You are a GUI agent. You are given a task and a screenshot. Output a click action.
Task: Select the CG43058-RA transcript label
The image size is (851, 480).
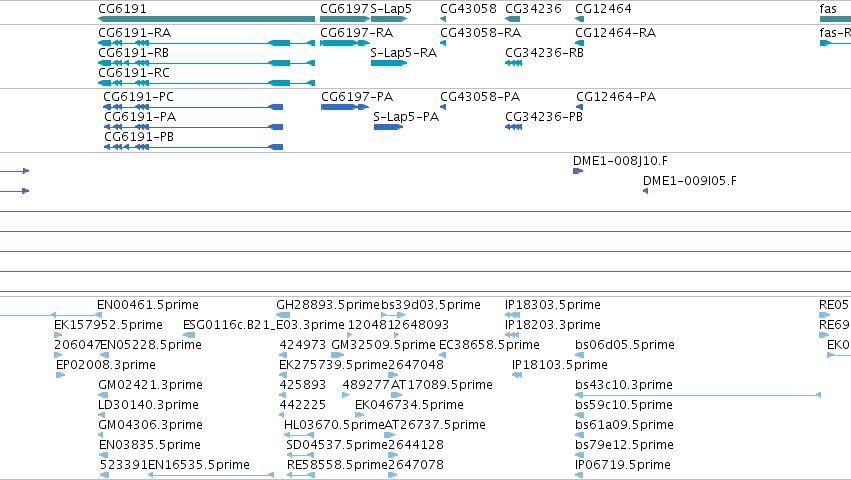(480, 33)
